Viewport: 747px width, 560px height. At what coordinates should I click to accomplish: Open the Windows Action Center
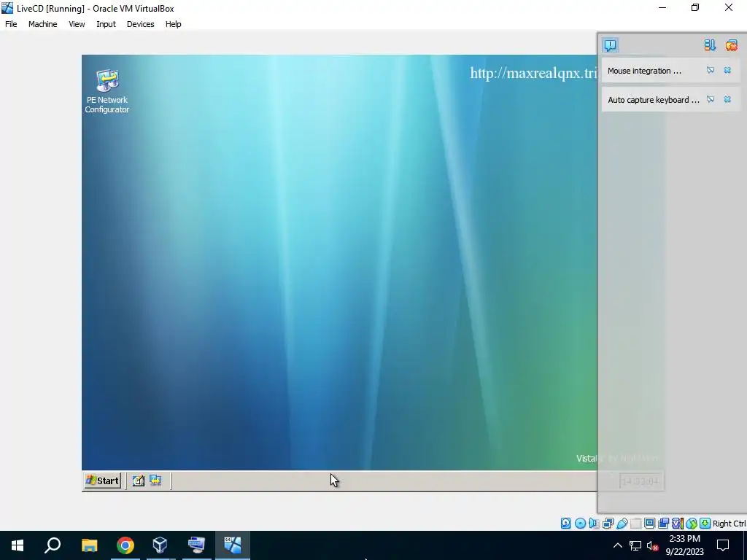723,545
